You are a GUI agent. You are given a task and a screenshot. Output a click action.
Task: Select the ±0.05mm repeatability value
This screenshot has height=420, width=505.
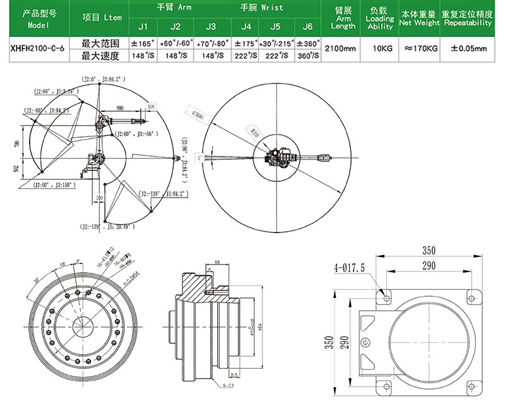click(x=467, y=49)
